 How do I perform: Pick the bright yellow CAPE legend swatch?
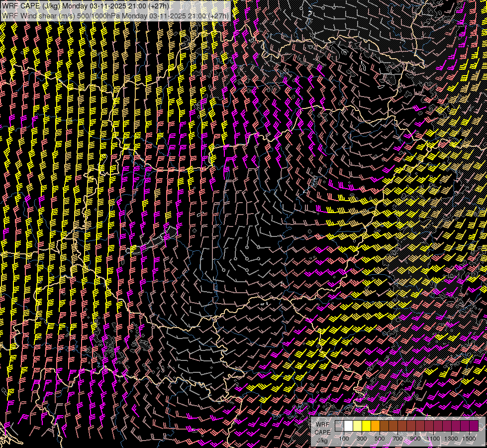(366, 426)
